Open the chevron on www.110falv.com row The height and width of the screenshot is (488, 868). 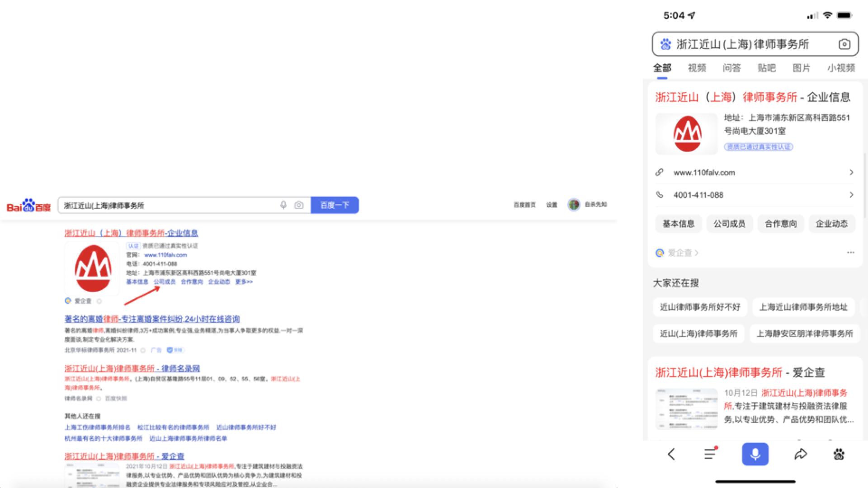click(x=851, y=173)
